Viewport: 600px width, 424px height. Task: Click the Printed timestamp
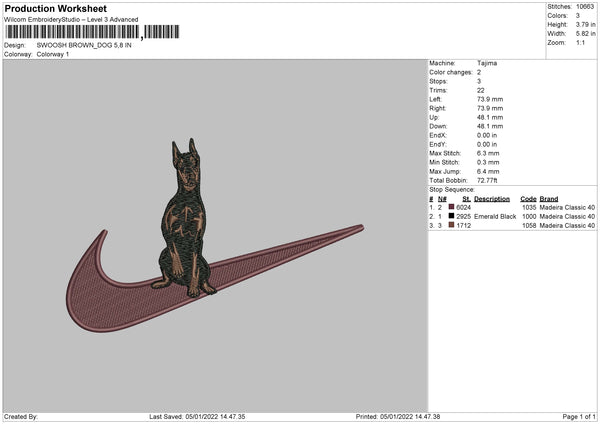click(398, 416)
